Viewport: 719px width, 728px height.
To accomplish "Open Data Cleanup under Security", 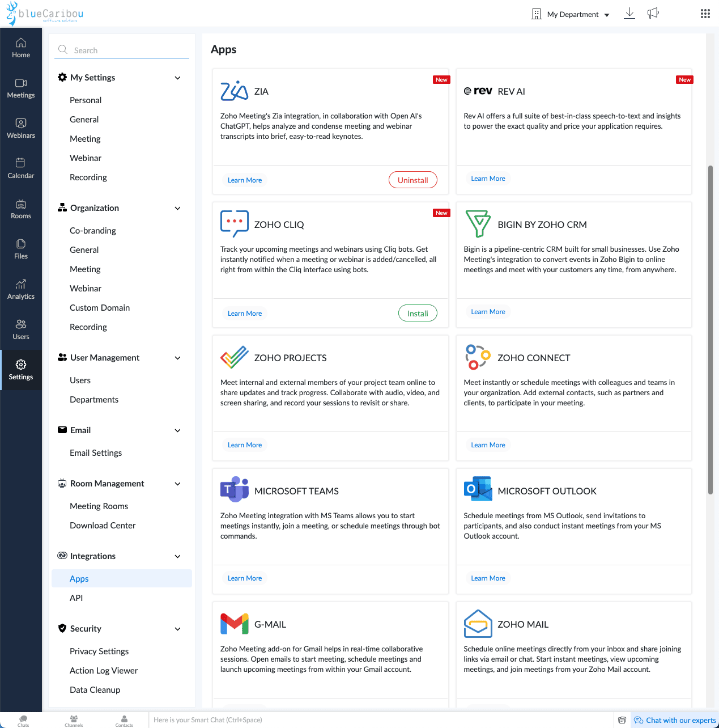I will [x=95, y=689].
